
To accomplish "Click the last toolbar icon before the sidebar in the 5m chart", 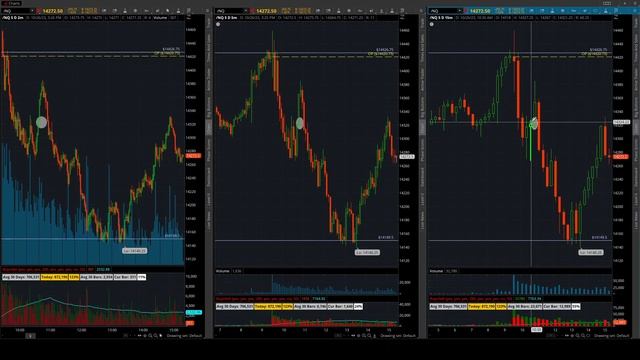I will click(402, 11).
